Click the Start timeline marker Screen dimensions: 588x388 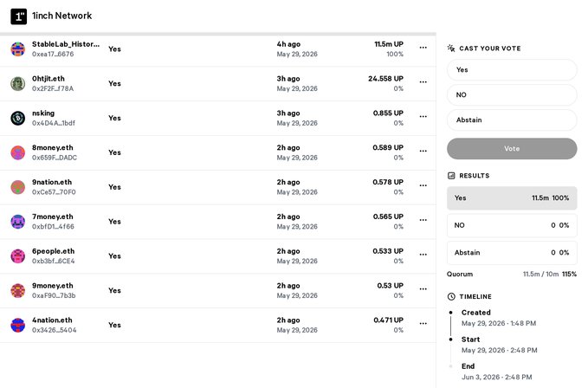tap(451, 339)
